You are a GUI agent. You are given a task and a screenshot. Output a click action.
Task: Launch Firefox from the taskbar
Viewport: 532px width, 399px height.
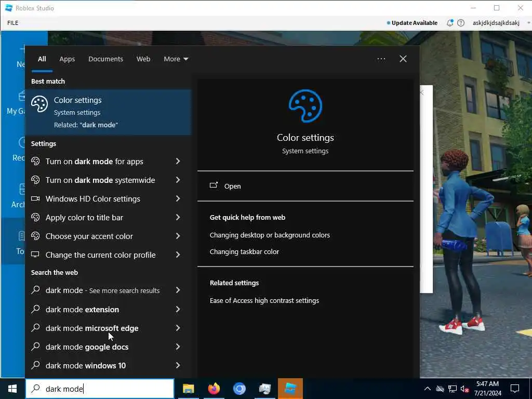(214, 389)
